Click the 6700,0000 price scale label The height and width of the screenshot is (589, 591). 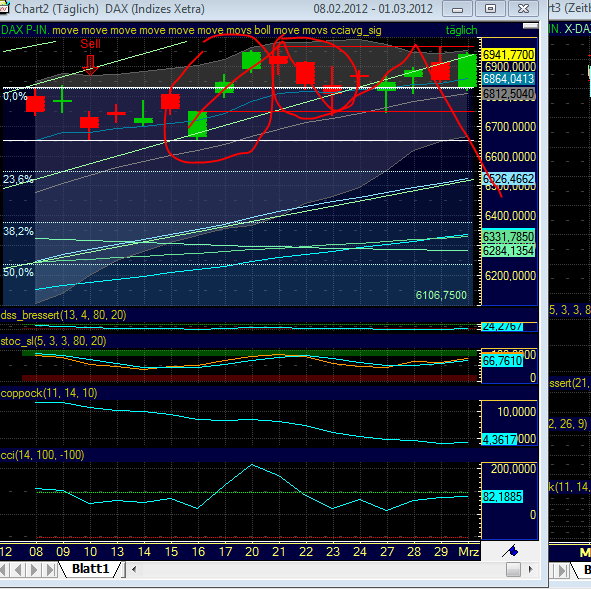510,127
